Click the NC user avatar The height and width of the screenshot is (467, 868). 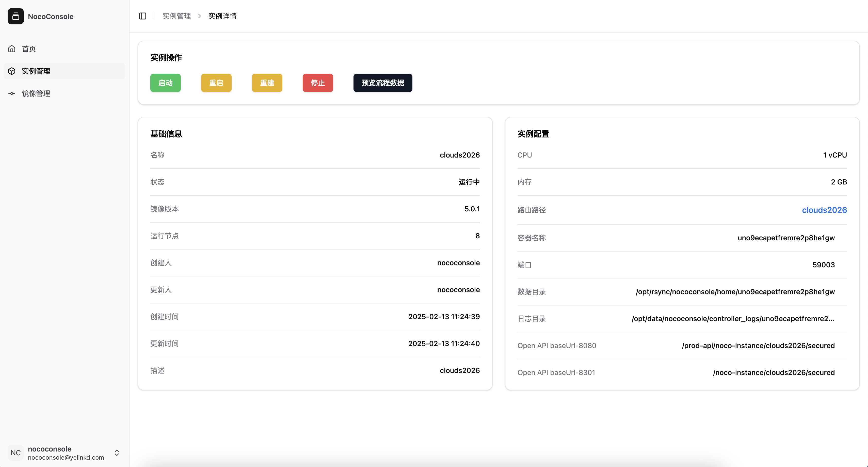click(x=15, y=453)
